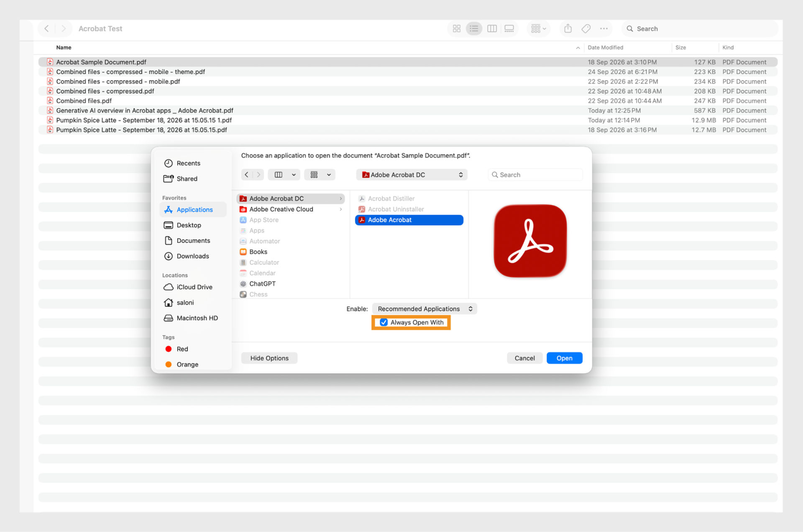Select Documents in Favorites
Image resolution: width=803 pixels, height=532 pixels.
coord(193,240)
